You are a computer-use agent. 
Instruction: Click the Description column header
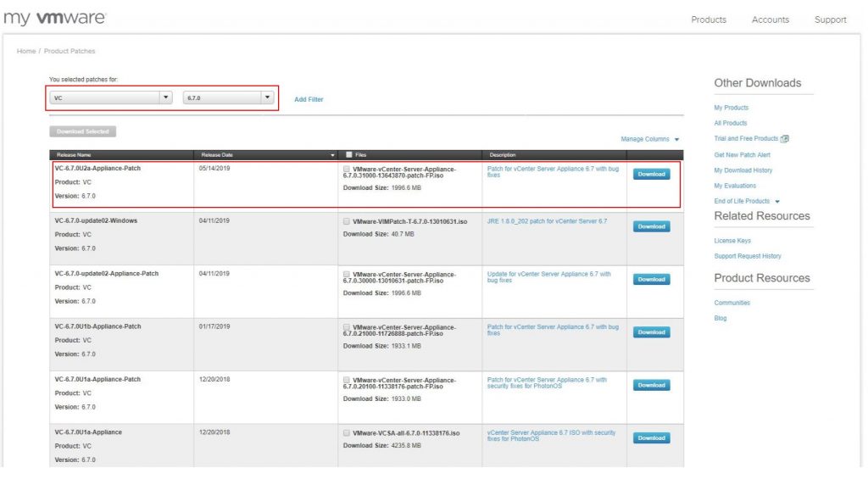pos(502,155)
